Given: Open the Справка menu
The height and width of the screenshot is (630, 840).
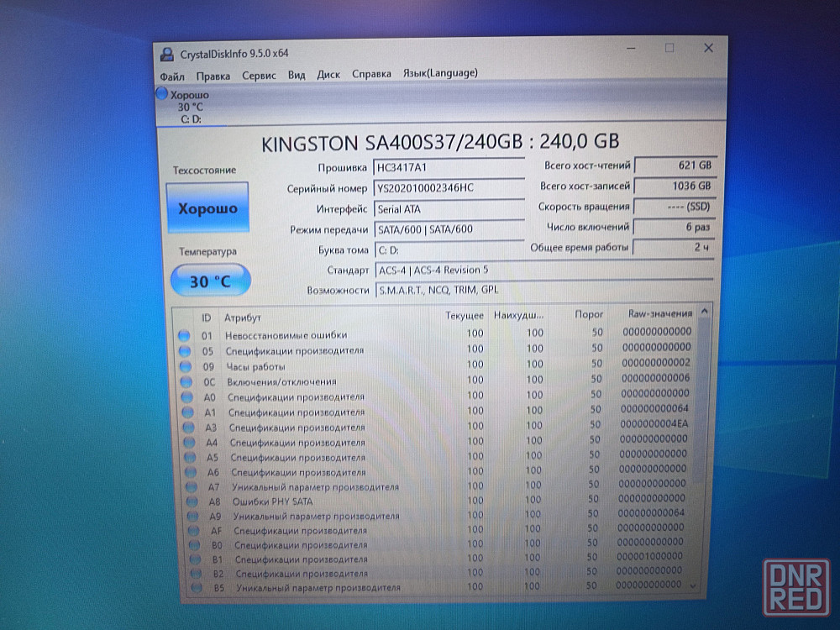Looking at the screenshot, I should [x=371, y=74].
